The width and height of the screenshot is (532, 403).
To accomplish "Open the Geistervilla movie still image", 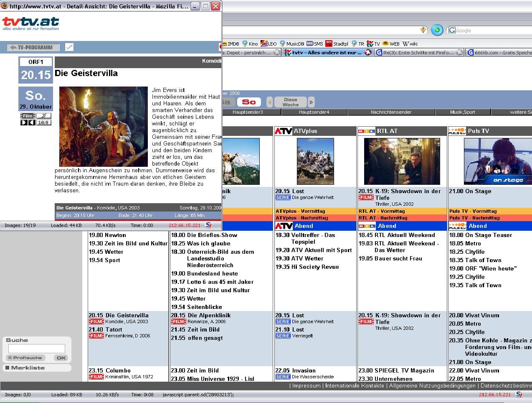I will click(103, 127).
